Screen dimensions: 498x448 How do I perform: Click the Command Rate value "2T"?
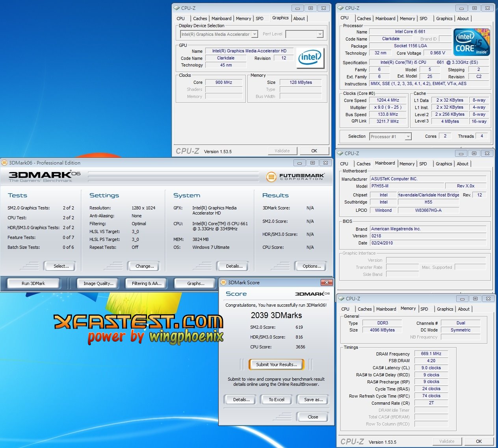(431, 403)
